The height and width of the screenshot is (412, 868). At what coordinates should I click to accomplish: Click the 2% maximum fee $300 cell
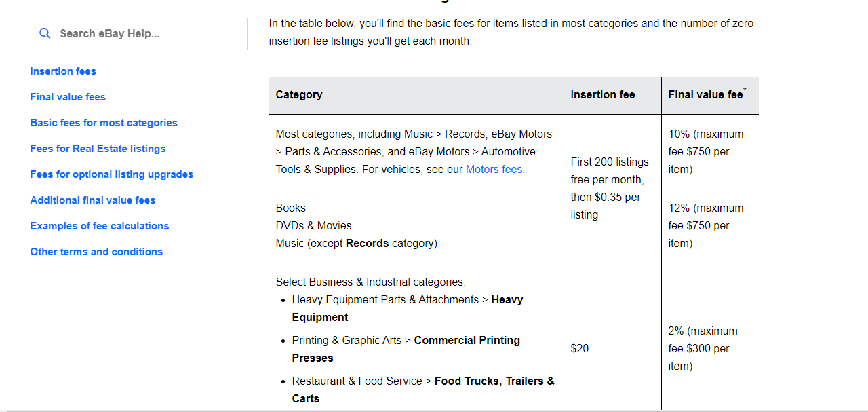(703, 348)
